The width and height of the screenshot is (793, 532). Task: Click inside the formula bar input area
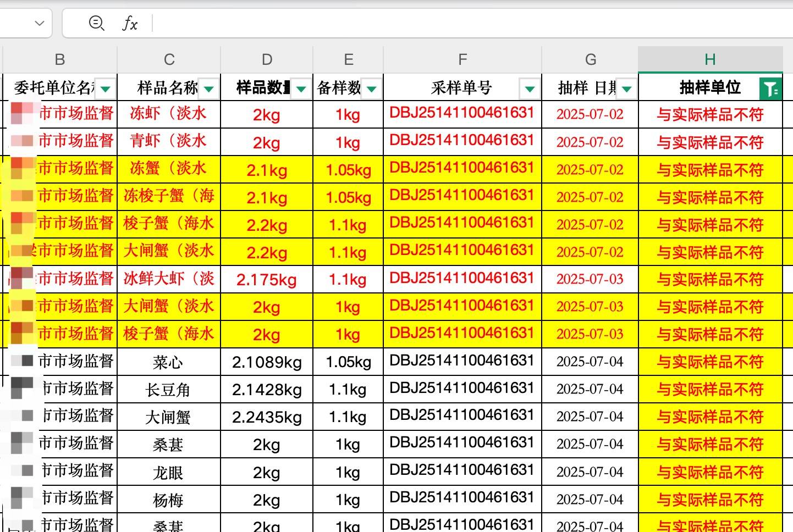385,23
